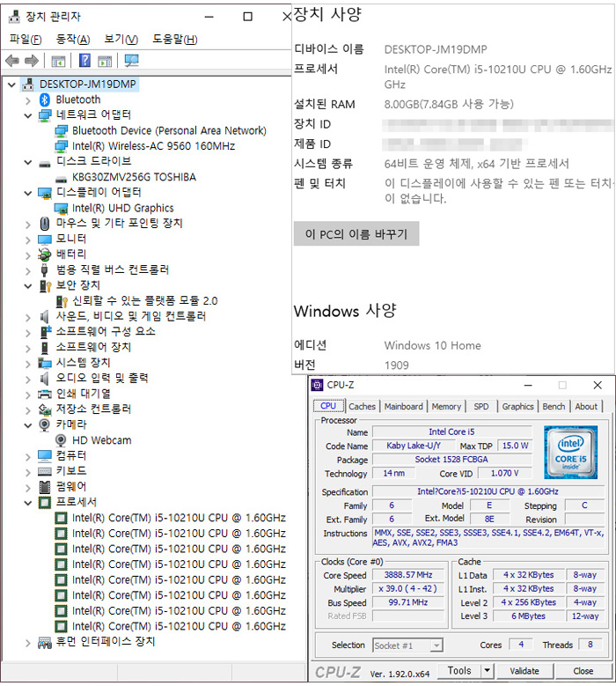
Task: Click the 네트워크 어댑터 category icon
Action: coord(45,115)
